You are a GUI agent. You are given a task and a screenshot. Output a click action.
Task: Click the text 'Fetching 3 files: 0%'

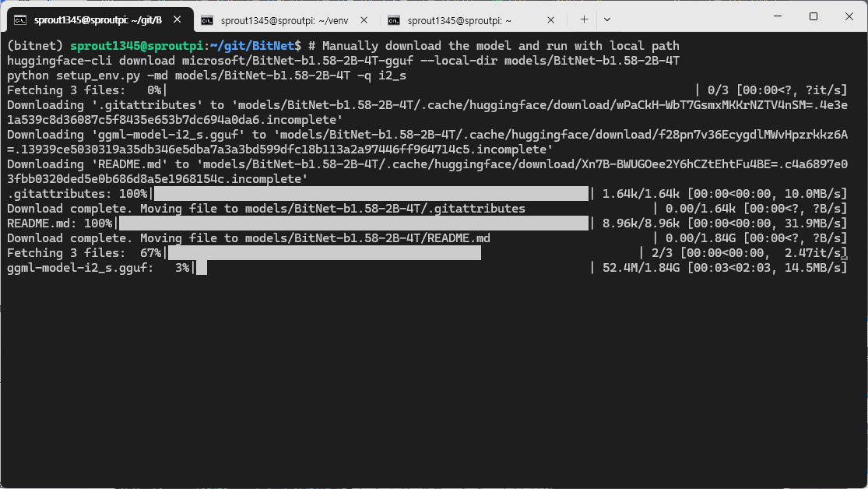(x=84, y=90)
